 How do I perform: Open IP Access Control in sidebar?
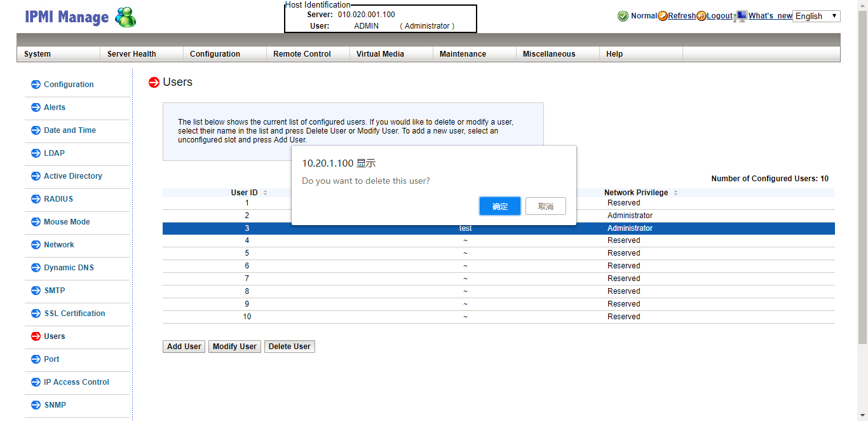[76, 382]
